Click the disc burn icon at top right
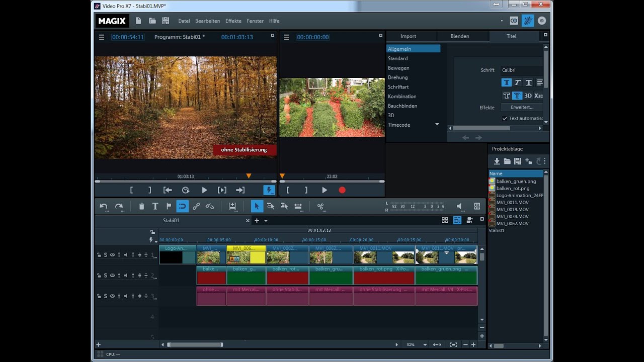 [x=542, y=21]
